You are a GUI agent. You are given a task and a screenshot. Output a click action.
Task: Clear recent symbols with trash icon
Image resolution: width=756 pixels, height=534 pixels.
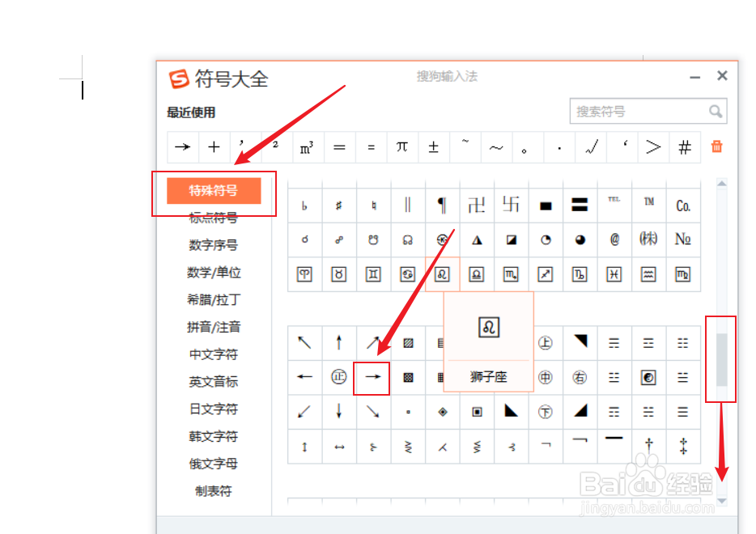coord(717,146)
